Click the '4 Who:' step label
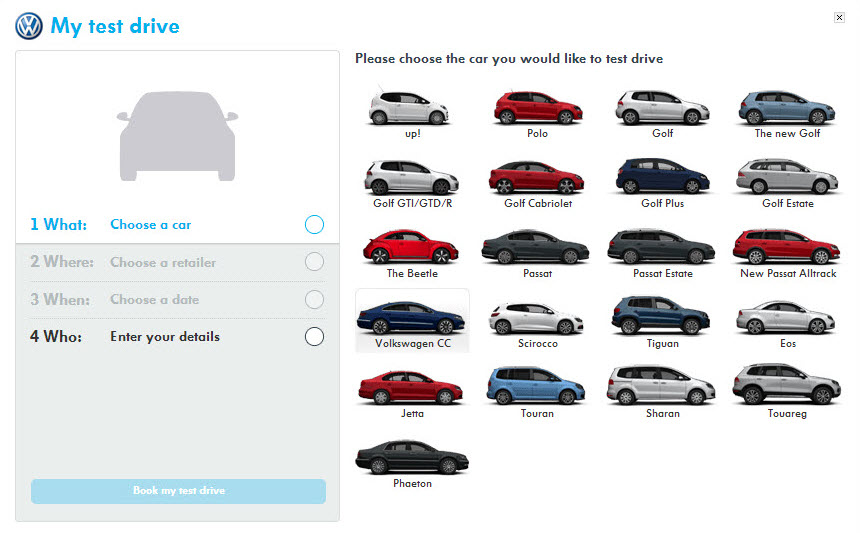Screen dimensions: 860x533 tap(56, 337)
